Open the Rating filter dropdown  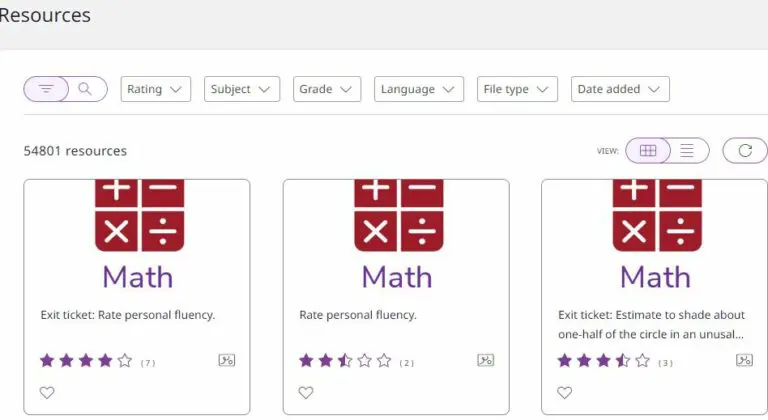(156, 89)
